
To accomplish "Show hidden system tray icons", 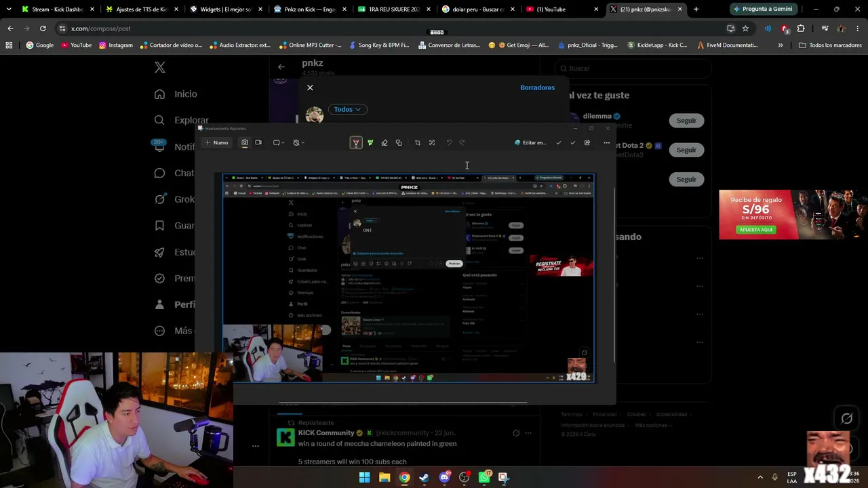I will pos(760,477).
